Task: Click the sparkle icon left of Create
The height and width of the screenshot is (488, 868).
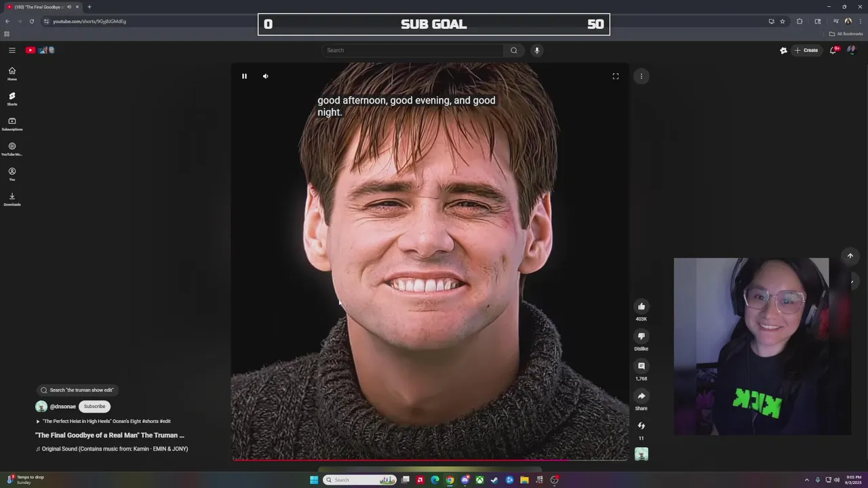Action: [x=783, y=50]
